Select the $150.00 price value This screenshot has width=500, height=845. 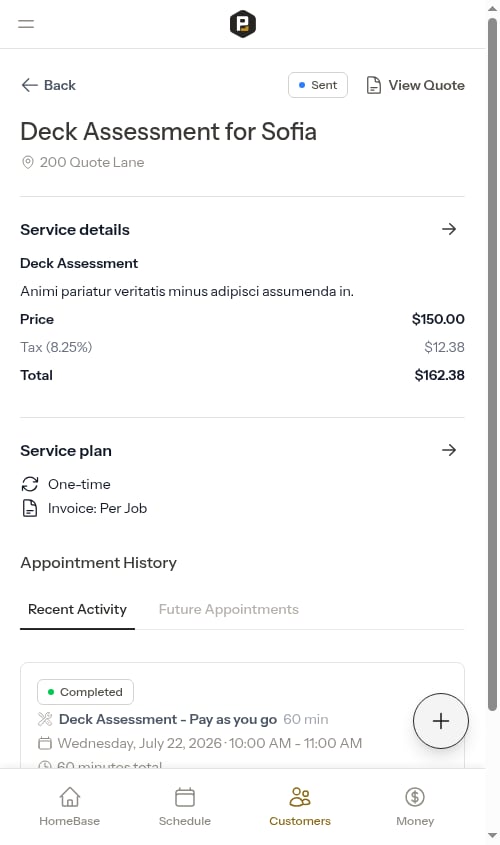(438, 319)
